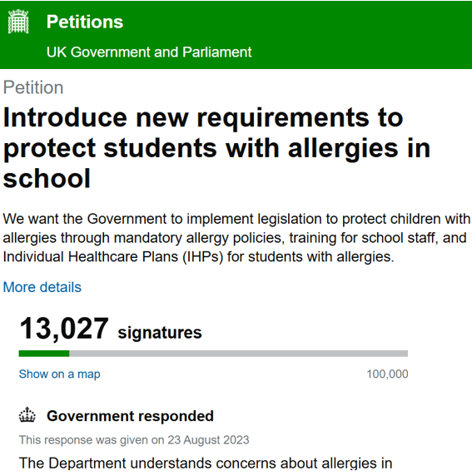Click UK Government and Parliament header text

tap(149, 52)
